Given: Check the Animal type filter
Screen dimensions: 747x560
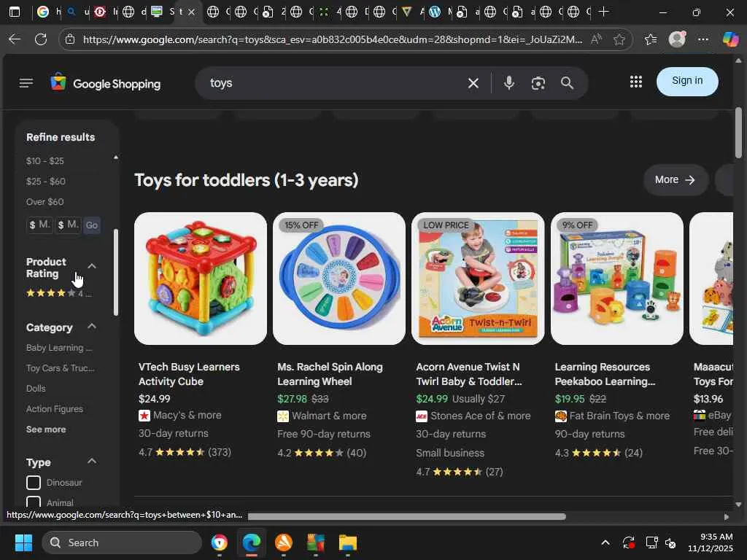Looking at the screenshot, I should 34,502.
